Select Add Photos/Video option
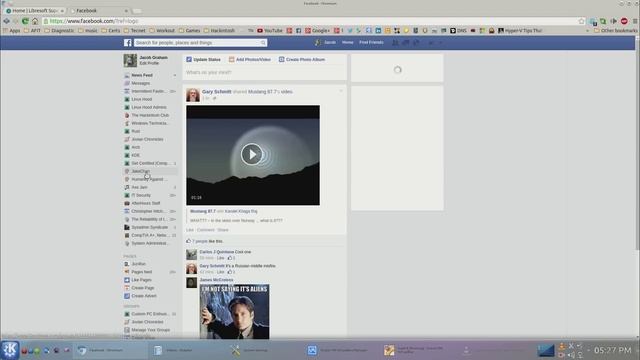Image resolution: width=640 pixels, height=360 pixels. [x=250, y=60]
